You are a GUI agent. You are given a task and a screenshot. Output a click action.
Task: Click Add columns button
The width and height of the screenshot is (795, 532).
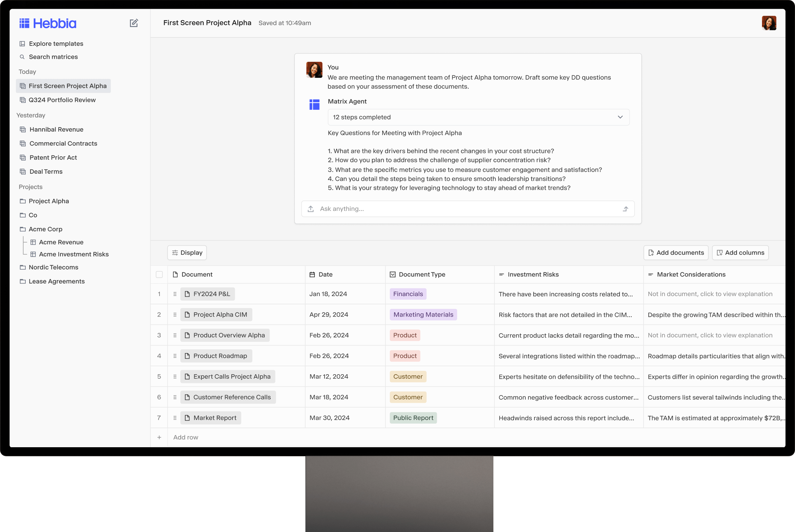pyautogui.click(x=740, y=253)
